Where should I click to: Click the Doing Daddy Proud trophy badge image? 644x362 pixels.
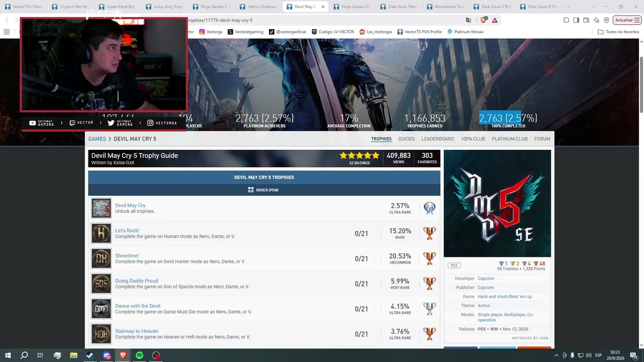pos(101,284)
